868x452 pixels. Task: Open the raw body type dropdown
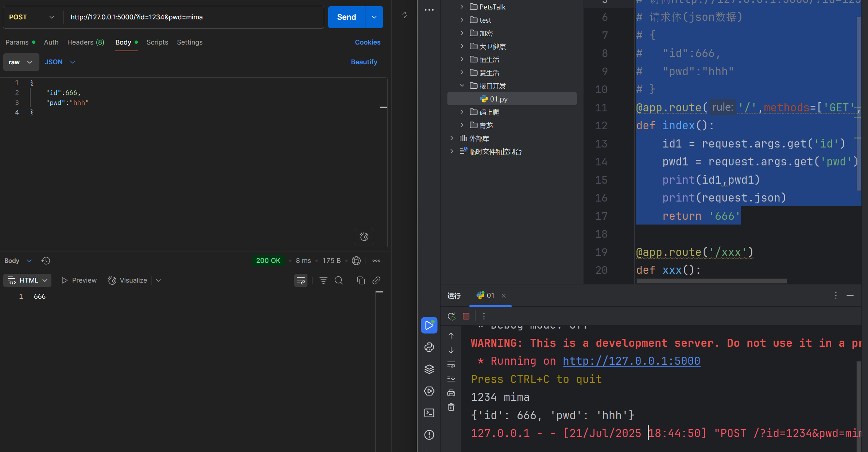(21, 62)
